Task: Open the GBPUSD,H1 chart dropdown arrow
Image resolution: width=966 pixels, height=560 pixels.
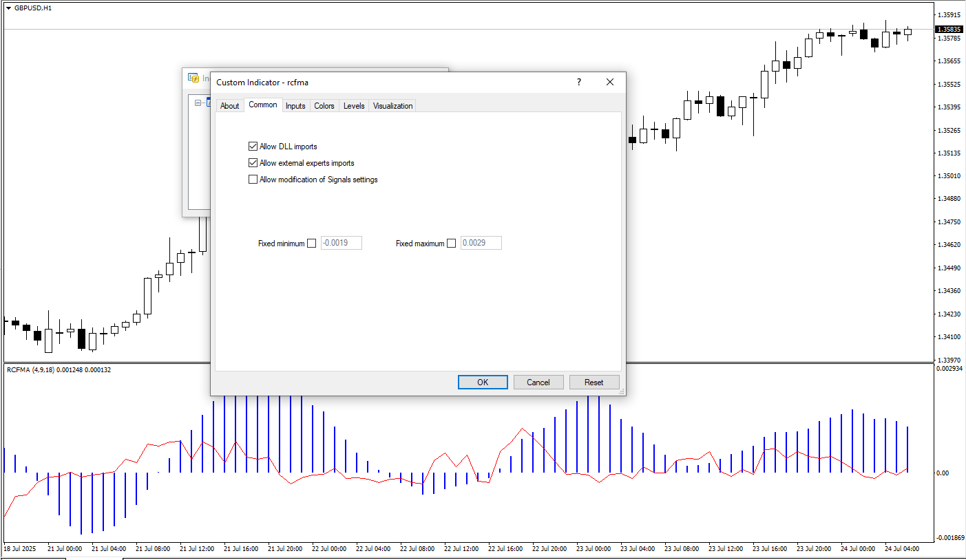Action: (8, 8)
